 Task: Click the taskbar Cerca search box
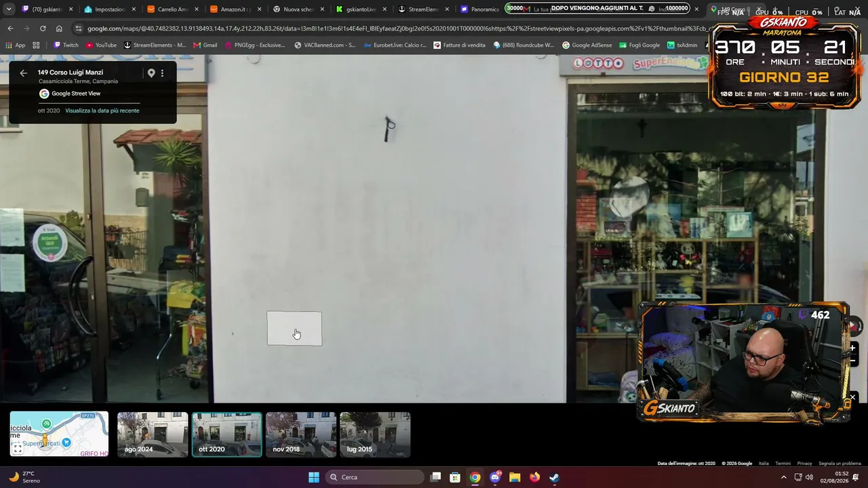point(374,477)
